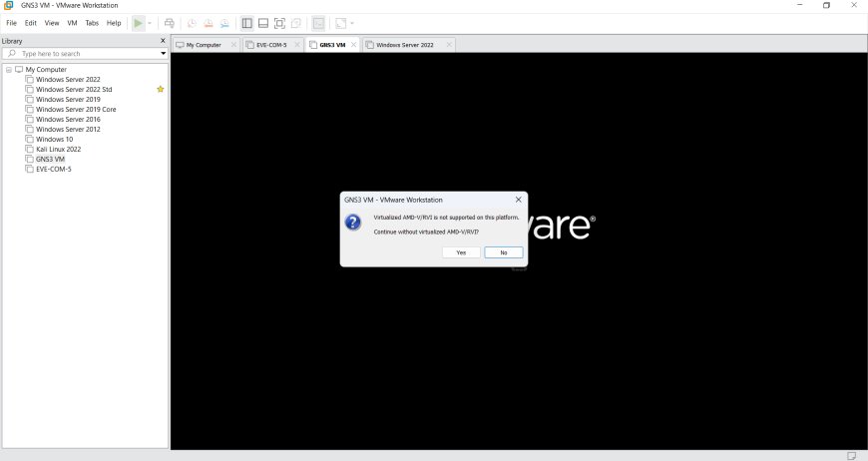Viewport: 868px width, 461px height.
Task: Close the Library panel
Action: click(x=163, y=40)
